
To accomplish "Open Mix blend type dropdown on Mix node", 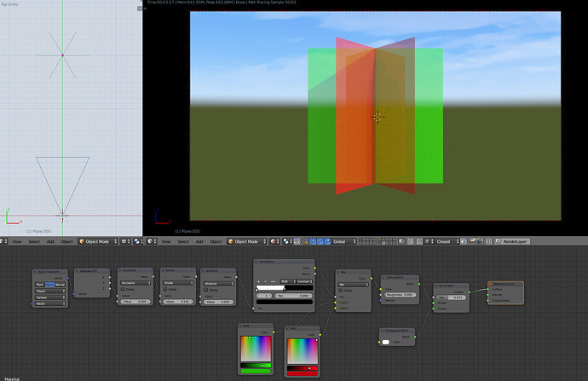I will (354, 285).
